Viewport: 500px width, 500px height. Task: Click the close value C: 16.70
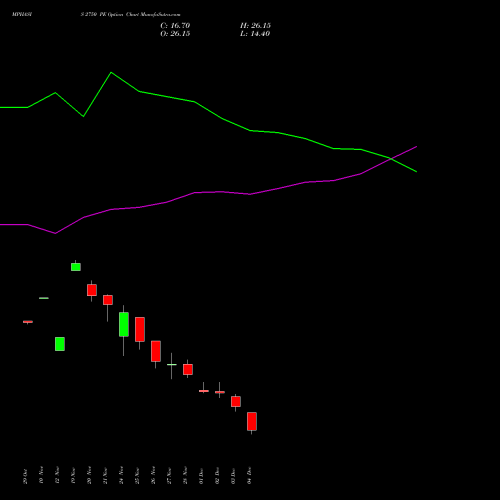coord(175,25)
